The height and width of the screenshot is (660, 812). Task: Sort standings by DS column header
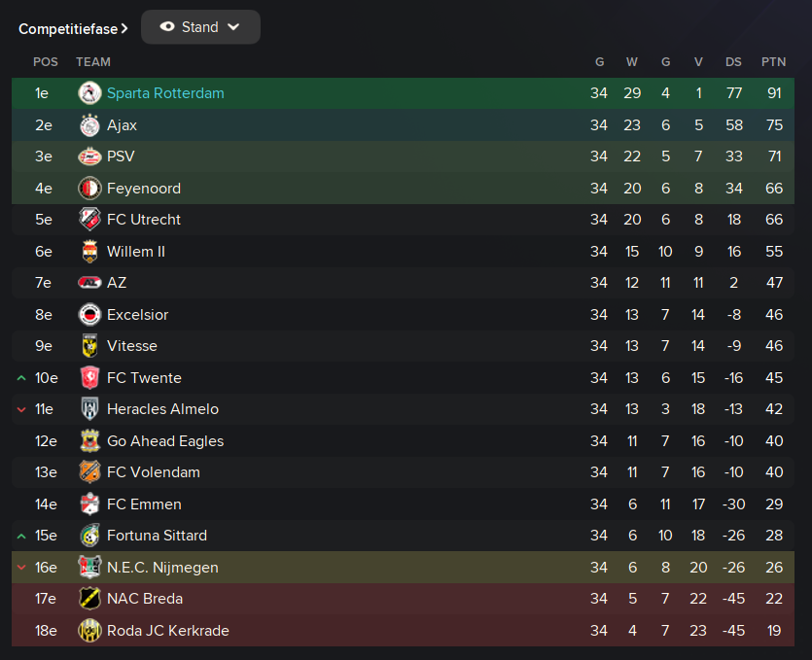tap(733, 62)
